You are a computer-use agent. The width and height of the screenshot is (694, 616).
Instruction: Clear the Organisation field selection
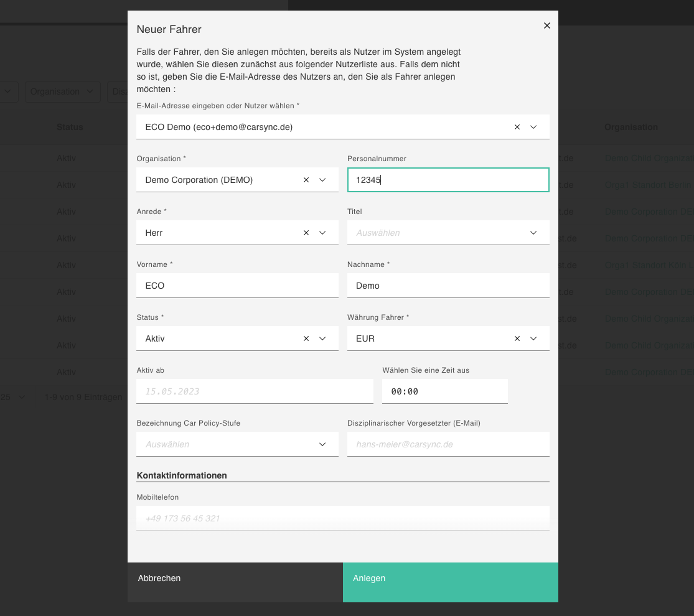[306, 180]
